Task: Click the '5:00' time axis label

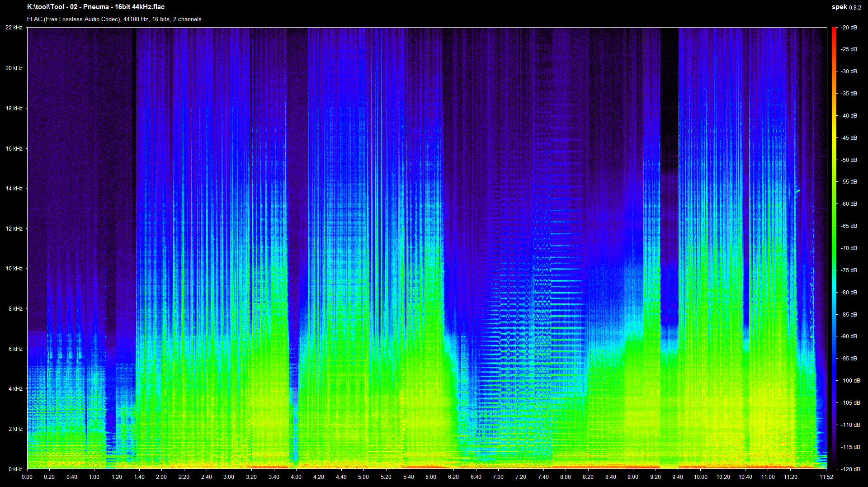Action: [363, 477]
